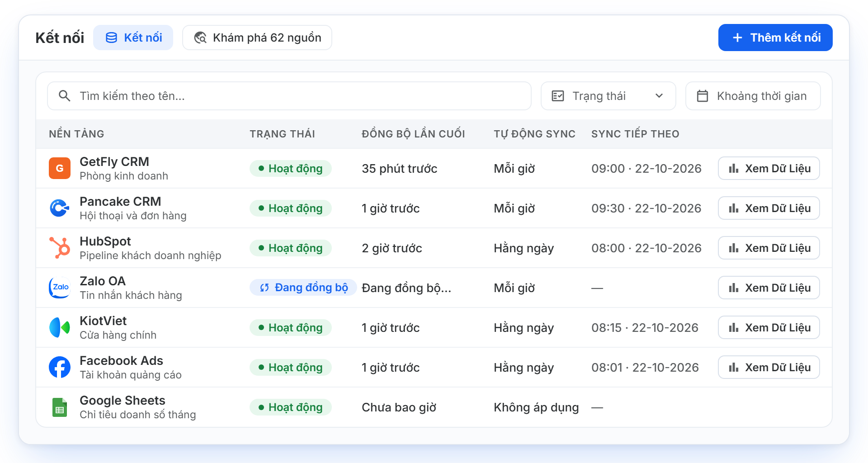The image size is (868, 463).
Task: Click the ĐỒNG BỘ LẦN CUỐI column header
Action: pyautogui.click(x=413, y=134)
